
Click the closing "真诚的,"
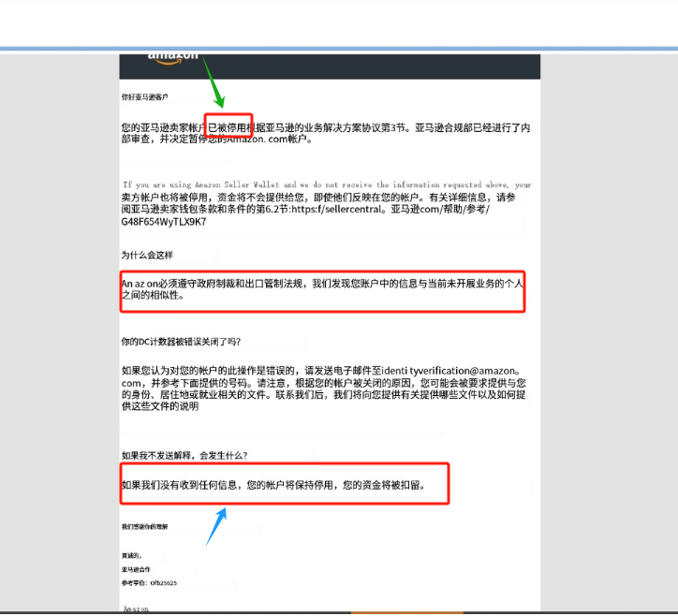tap(132, 555)
